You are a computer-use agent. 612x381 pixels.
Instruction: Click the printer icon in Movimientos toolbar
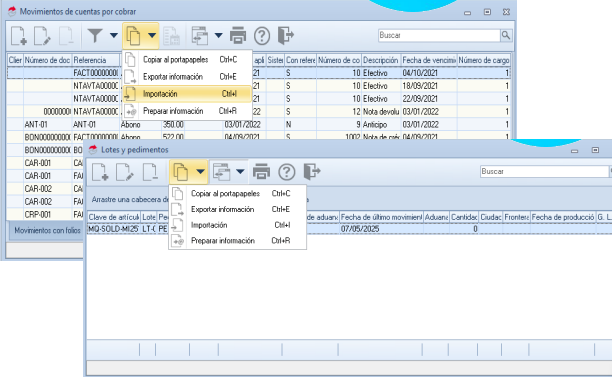238,36
